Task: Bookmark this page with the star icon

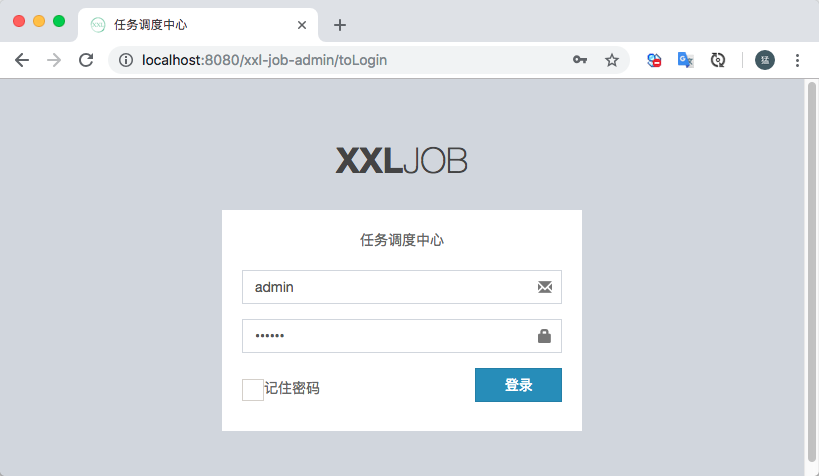Action: tap(612, 60)
